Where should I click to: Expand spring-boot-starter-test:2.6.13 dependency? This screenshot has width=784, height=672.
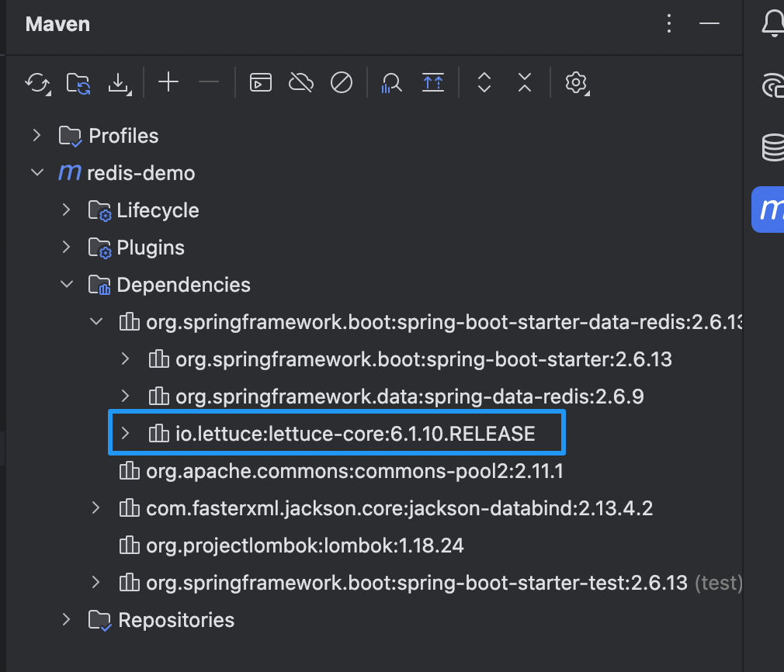(x=95, y=583)
